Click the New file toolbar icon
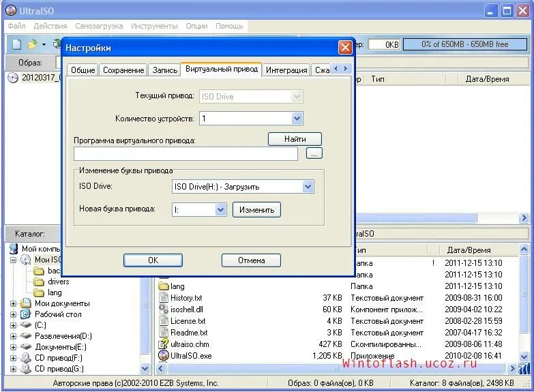Screen dimensions: 534x392 point(16,44)
